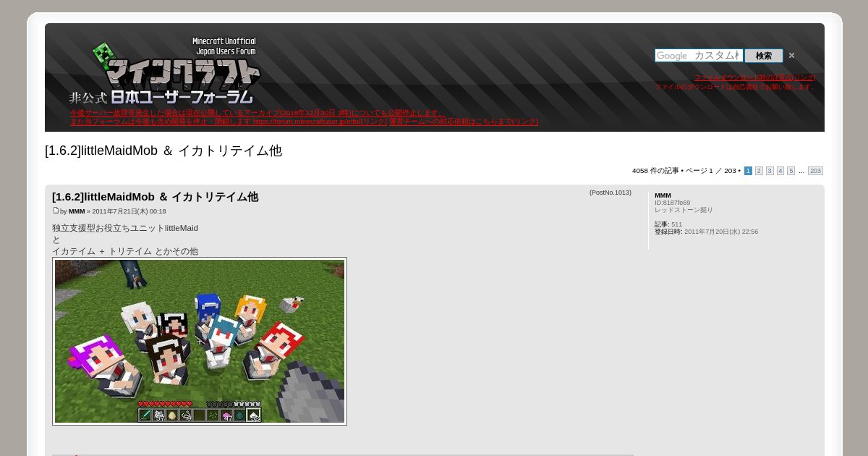Open the post title link in the first post
This screenshot has height=456, width=868.
(155, 197)
